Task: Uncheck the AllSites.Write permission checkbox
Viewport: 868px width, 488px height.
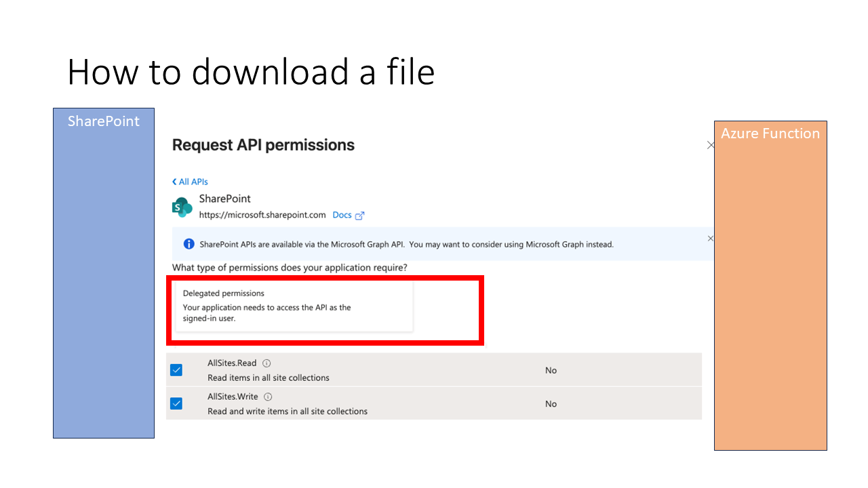Action: point(176,404)
